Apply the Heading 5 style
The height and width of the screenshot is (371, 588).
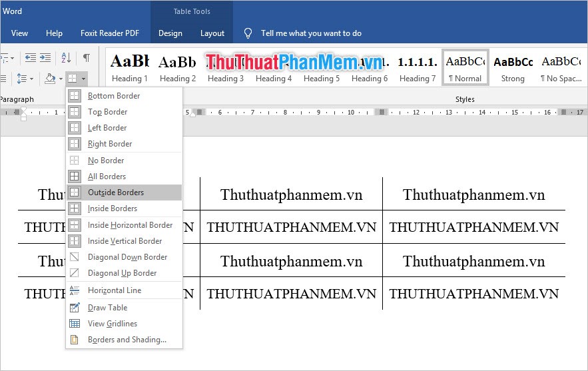[322, 67]
